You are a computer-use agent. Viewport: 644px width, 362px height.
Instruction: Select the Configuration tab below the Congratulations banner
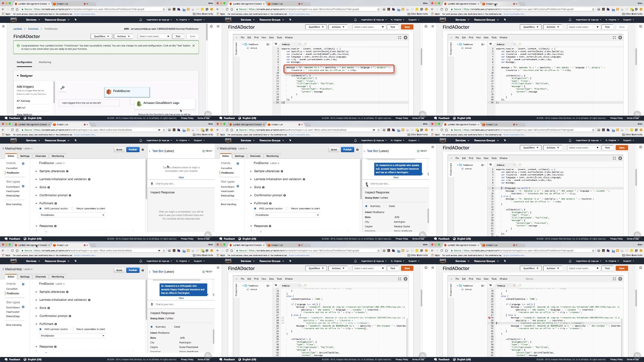[24, 62]
